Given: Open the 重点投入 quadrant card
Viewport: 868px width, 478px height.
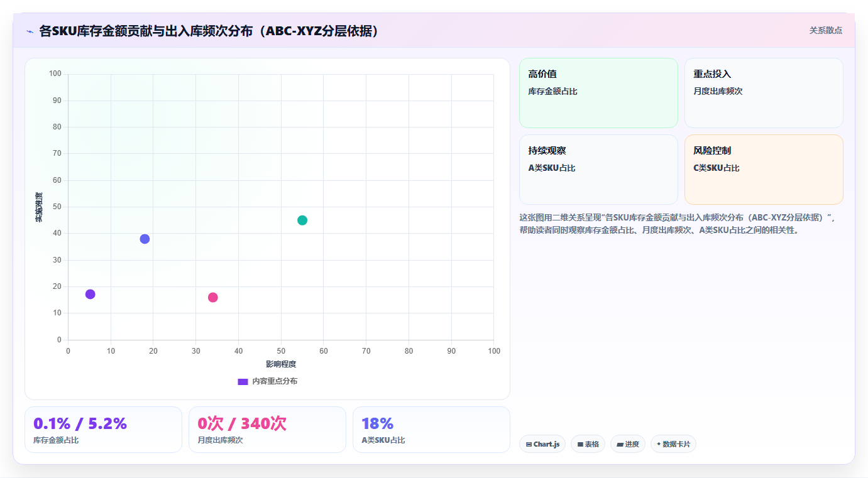Looking at the screenshot, I should [764, 93].
